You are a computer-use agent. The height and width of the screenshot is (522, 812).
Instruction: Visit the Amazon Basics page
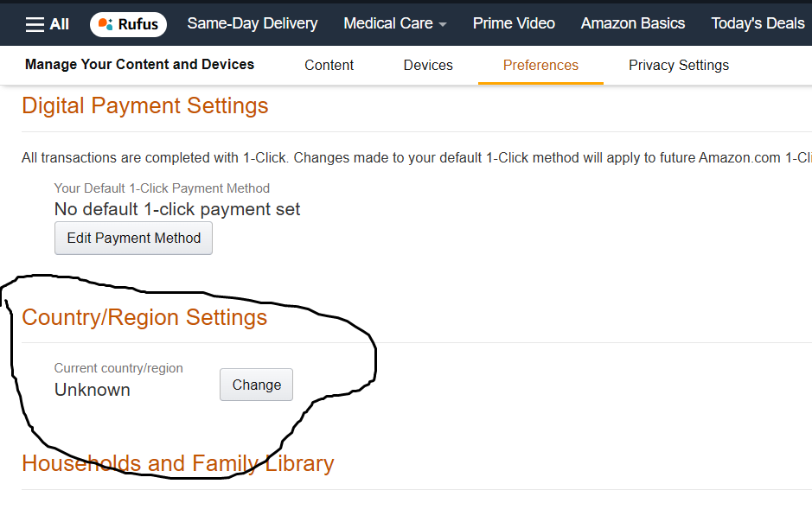click(633, 24)
